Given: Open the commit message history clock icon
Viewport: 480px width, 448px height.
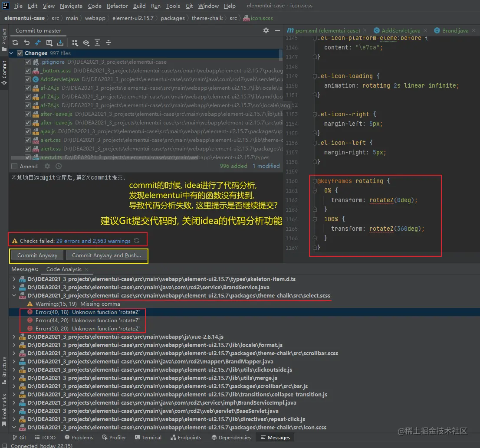Looking at the screenshot, I should pyautogui.click(x=59, y=166).
